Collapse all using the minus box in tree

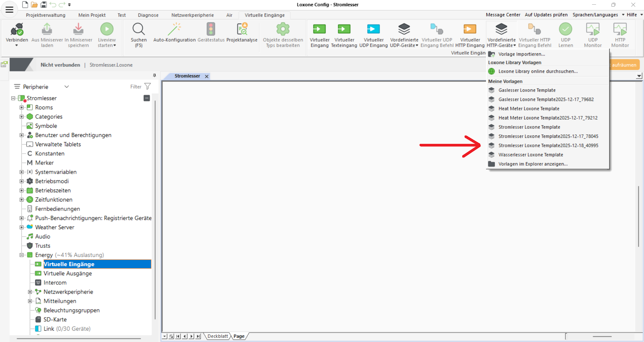pyautogui.click(x=147, y=98)
